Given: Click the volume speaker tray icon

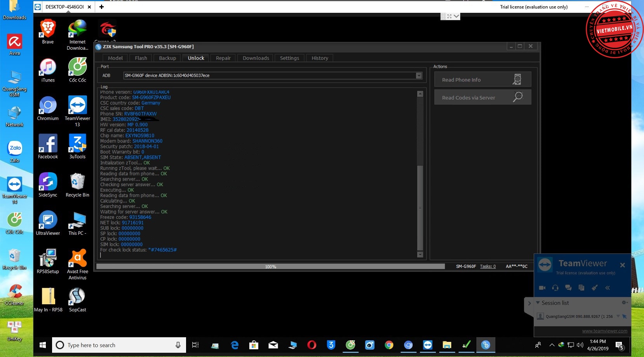Looking at the screenshot, I should point(580,345).
